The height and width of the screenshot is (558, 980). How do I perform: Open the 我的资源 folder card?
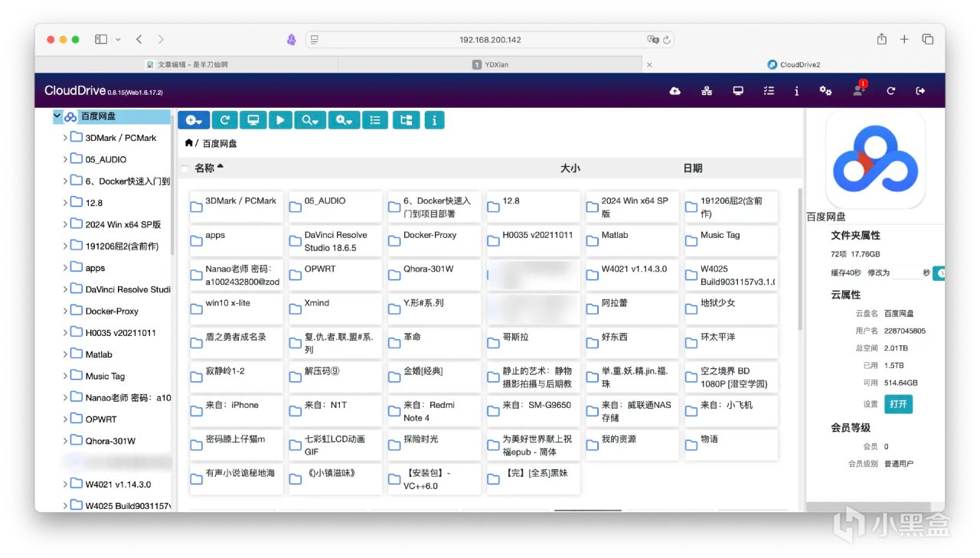click(x=632, y=445)
